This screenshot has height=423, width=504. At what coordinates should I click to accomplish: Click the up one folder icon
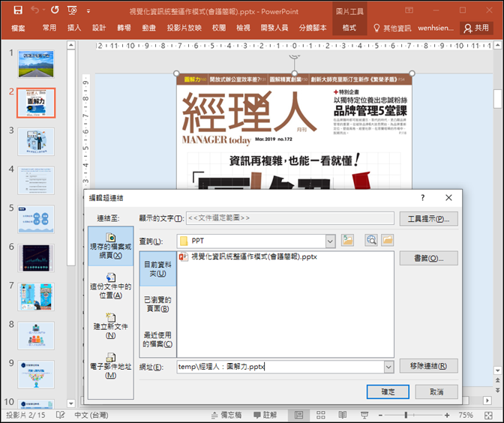[x=347, y=240]
